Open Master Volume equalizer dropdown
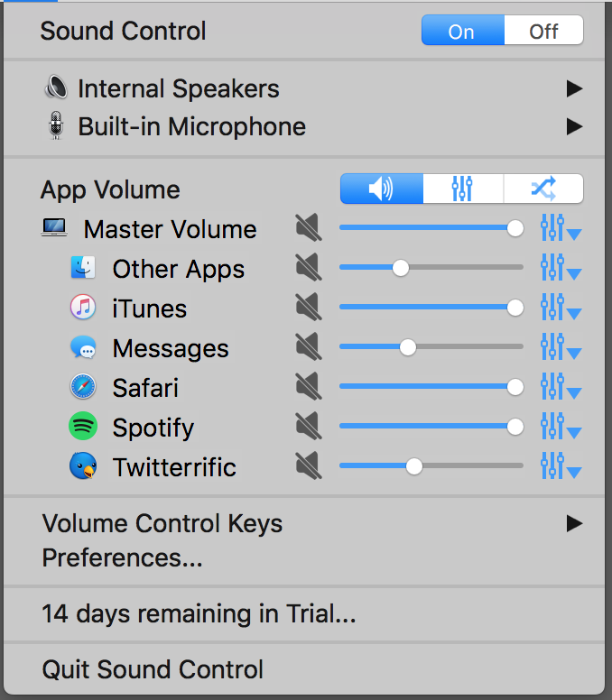The image size is (612, 700). click(x=561, y=227)
